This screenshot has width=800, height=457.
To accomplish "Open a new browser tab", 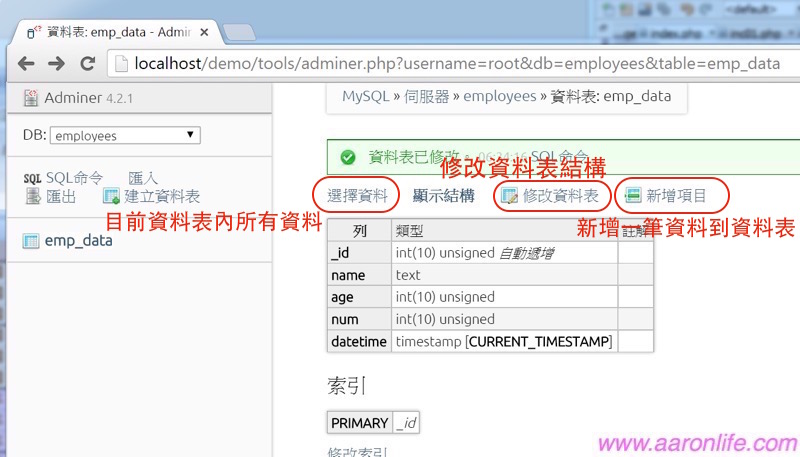I will click(x=239, y=32).
